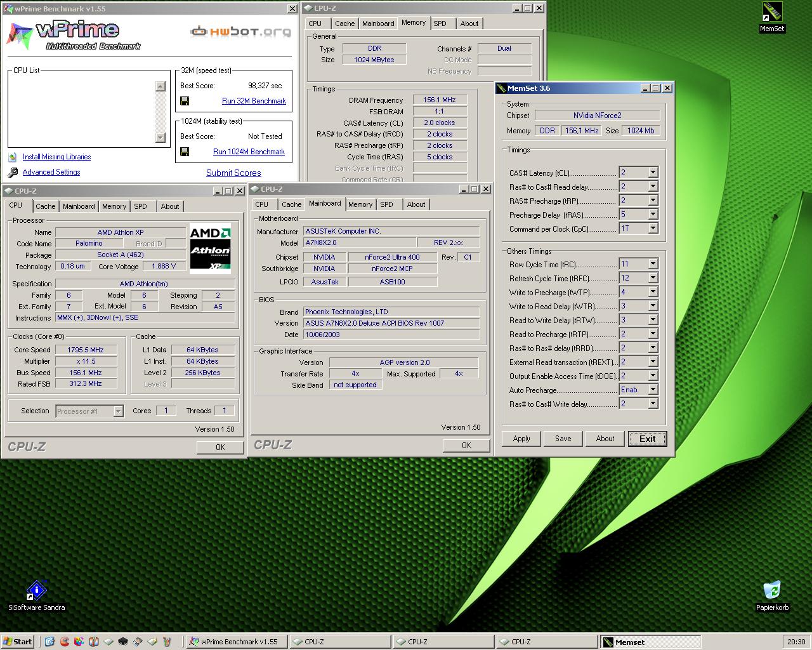This screenshot has height=650, width=812.
Task: Click the floppy save icon for 1024M score
Action: 185,152
